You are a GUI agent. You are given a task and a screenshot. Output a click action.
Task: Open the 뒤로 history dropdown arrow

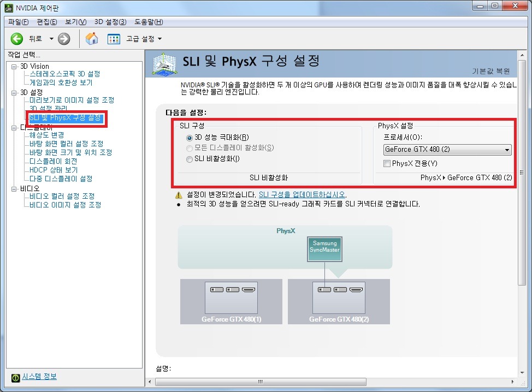tap(51, 39)
